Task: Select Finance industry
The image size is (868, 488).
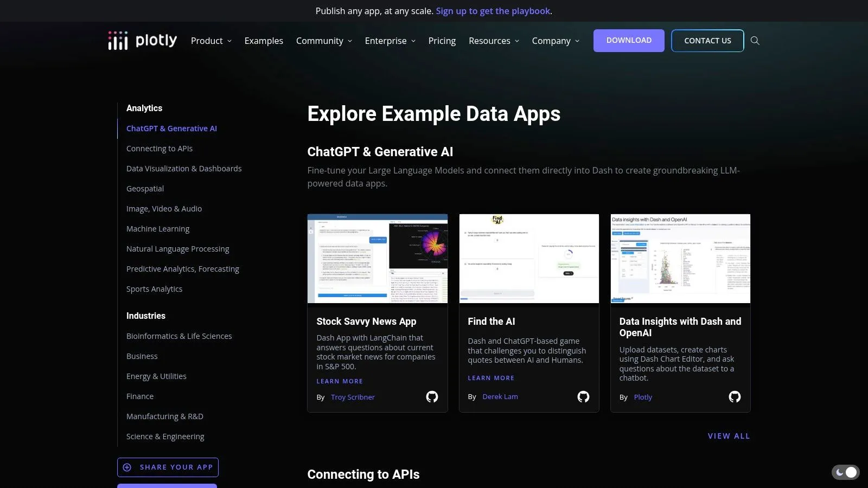Action: click(140, 396)
